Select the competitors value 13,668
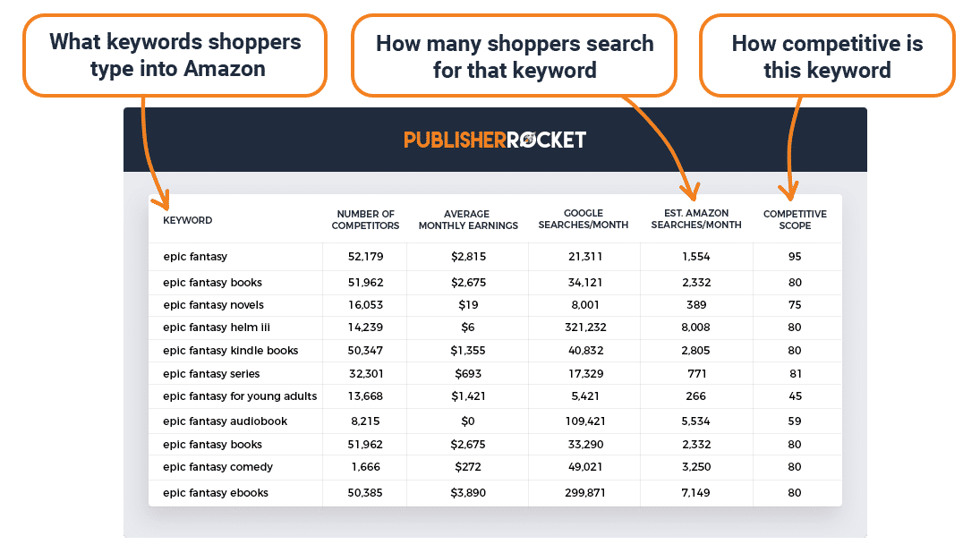Screen dimensions: 980x553 366,396
